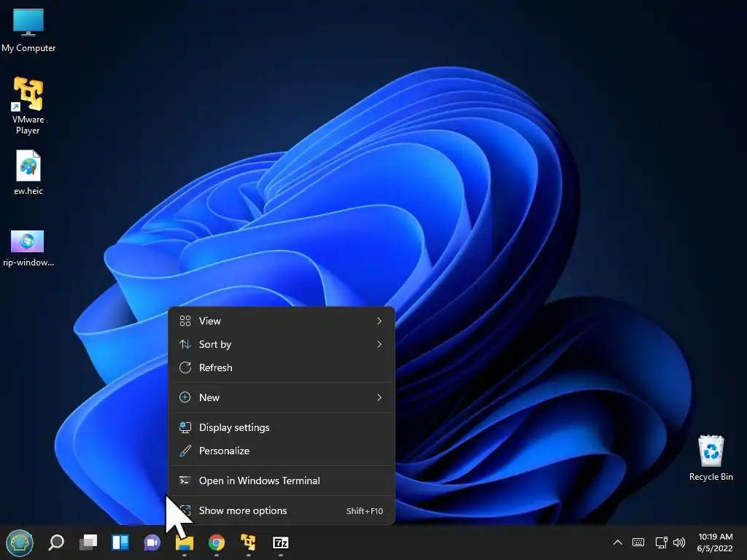The image size is (747, 560).
Task: Choose Personalize from context menu
Action: click(282, 451)
